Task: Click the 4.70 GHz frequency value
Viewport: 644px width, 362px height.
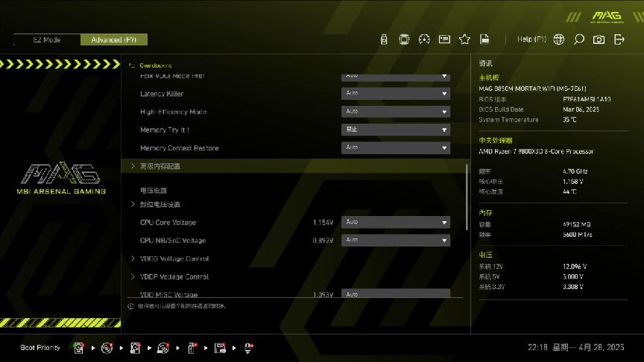Action: tap(575, 171)
